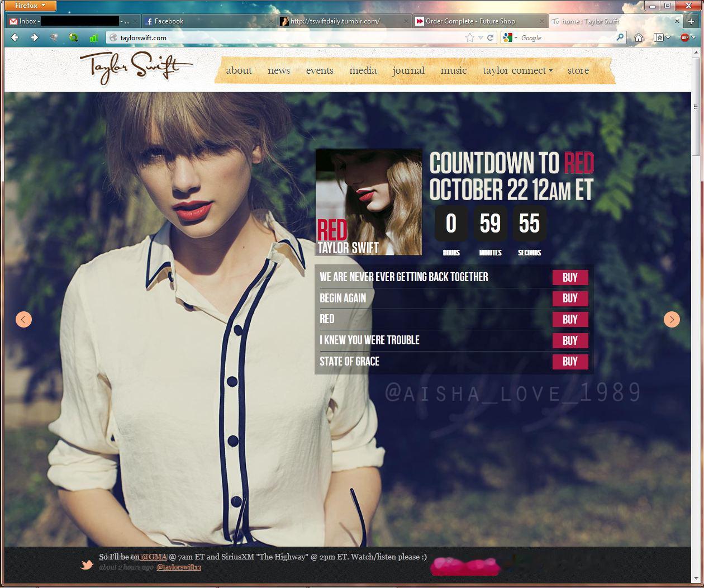The image size is (704, 588).
Task: Go forward using the browser forward arrow
Action: 35,37
